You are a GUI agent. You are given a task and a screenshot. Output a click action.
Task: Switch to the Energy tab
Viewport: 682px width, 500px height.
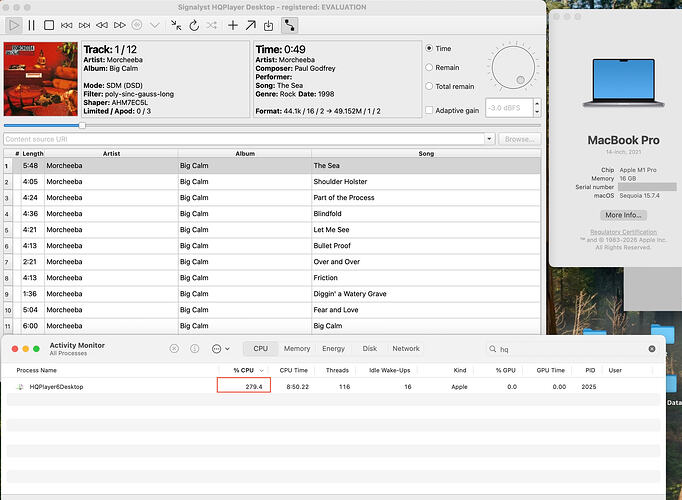tap(334, 349)
